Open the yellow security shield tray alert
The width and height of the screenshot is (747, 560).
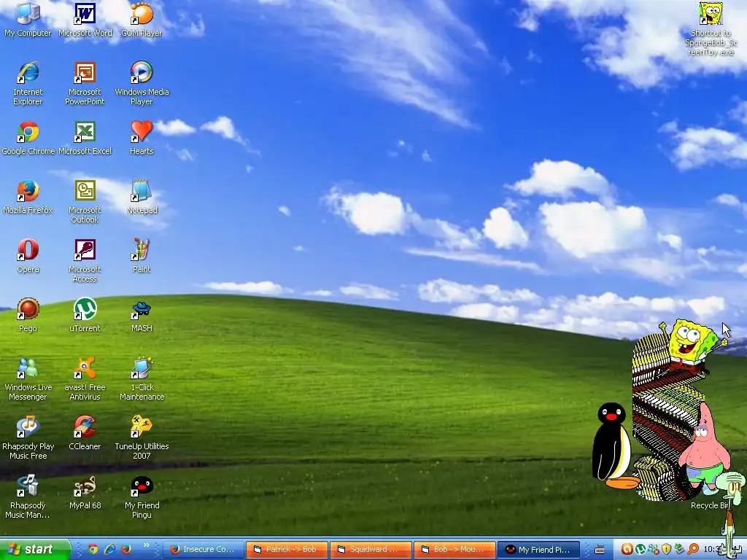[667, 550]
